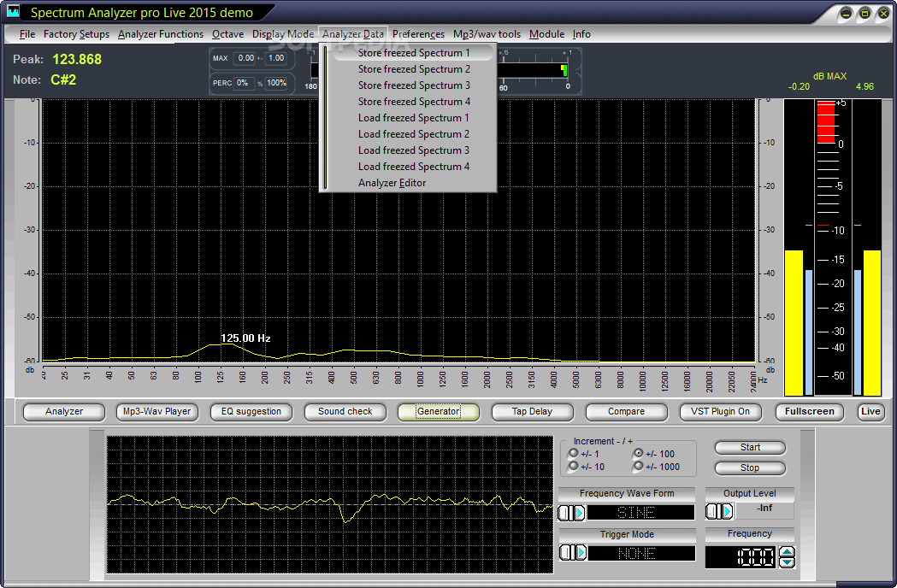Click the Live button

tap(870, 412)
